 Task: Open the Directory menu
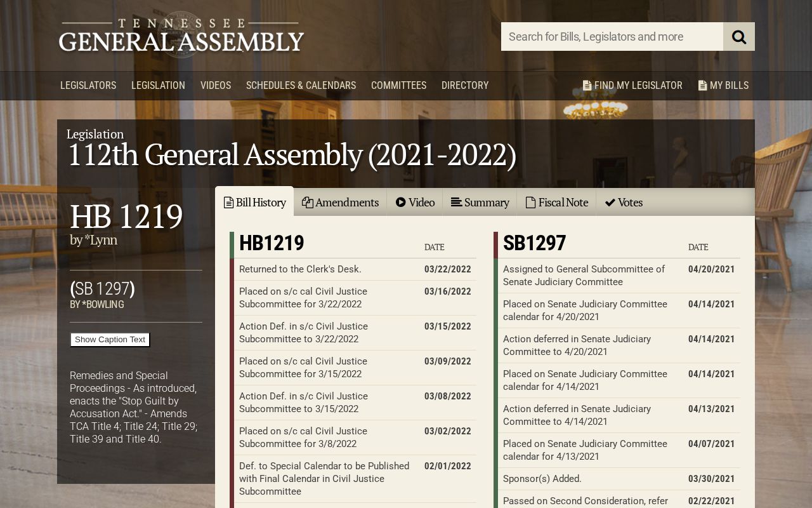[x=465, y=86]
